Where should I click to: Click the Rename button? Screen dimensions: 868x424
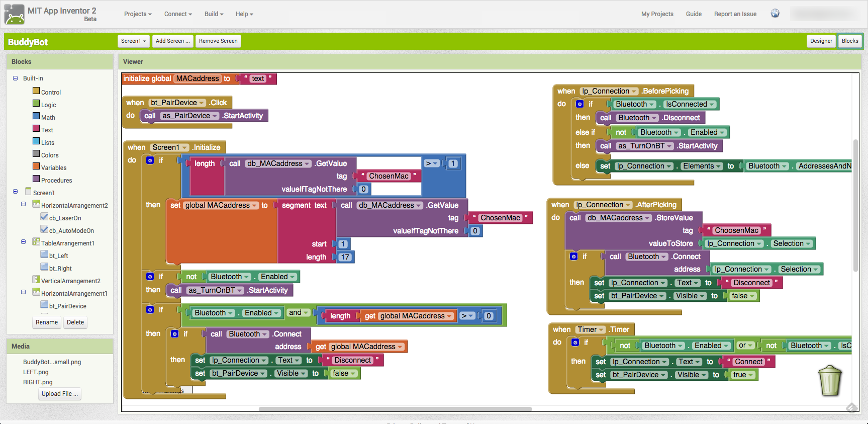47,322
